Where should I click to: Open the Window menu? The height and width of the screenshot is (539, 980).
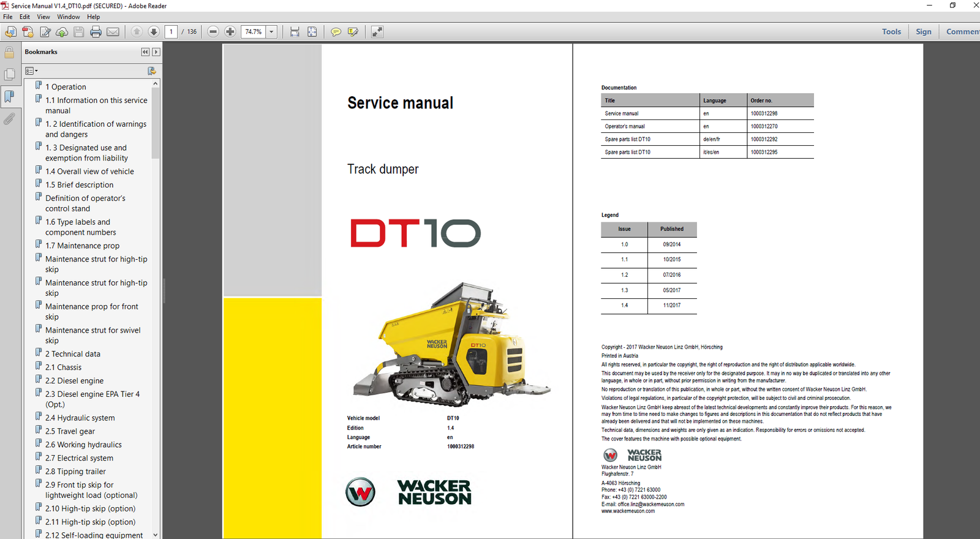tap(69, 17)
